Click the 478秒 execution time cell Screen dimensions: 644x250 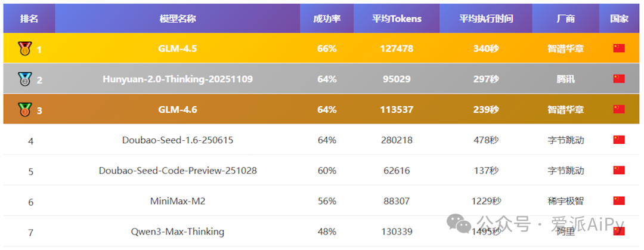[x=486, y=140]
